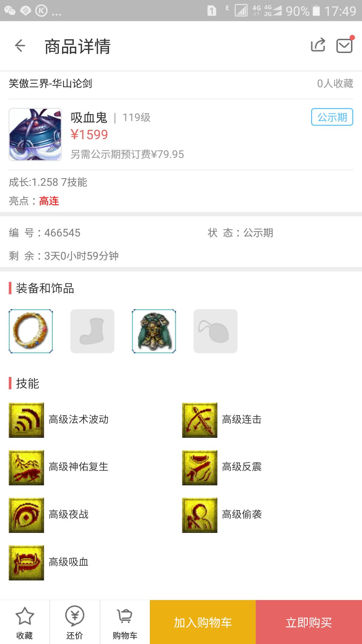Open the 高级神佑复生 skill icon

click(x=26, y=468)
